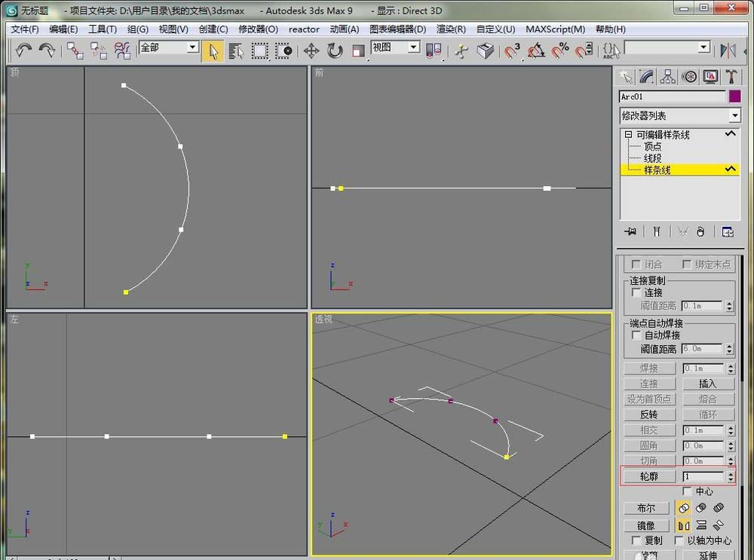The height and width of the screenshot is (560, 754).
Task: Enable the 自动焊接 checkbox
Action: 637,335
